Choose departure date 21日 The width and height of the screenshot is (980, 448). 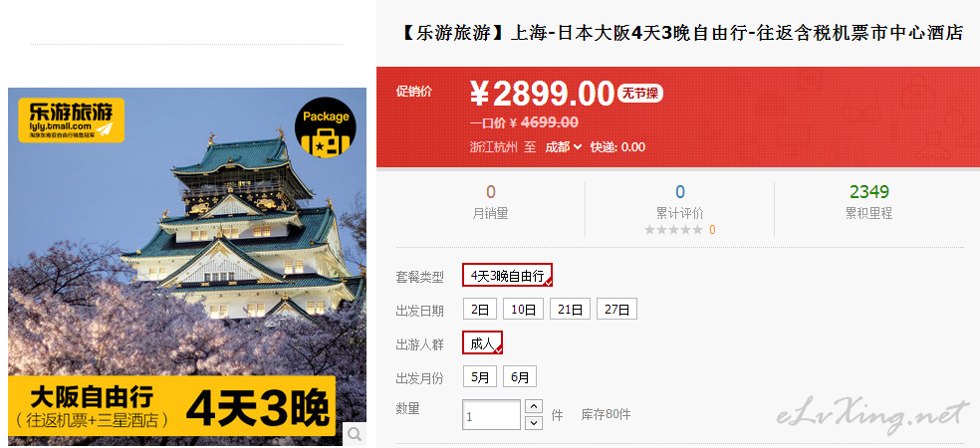[x=570, y=310]
